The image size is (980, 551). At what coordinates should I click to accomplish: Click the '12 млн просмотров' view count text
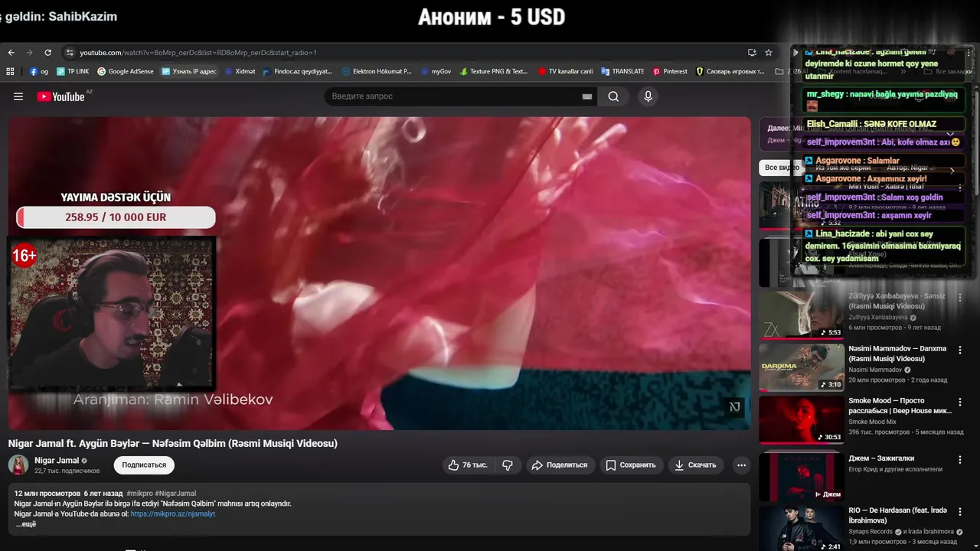pyautogui.click(x=47, y=494)
